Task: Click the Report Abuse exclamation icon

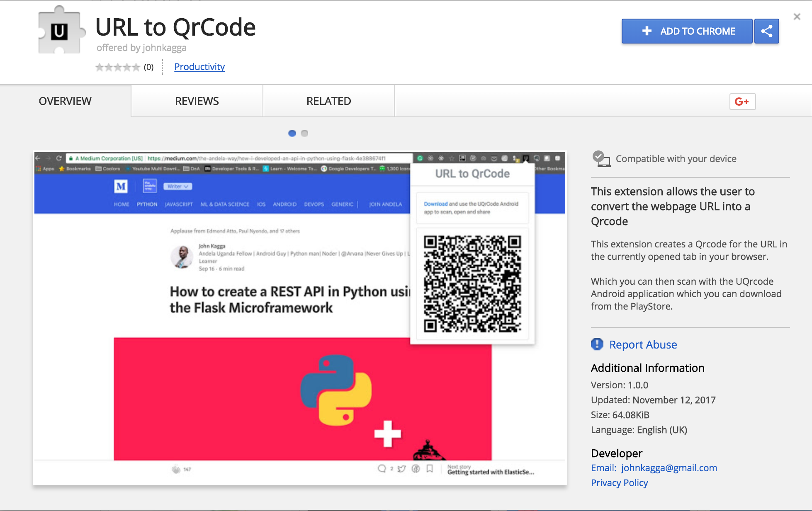Action: (597, 344)
